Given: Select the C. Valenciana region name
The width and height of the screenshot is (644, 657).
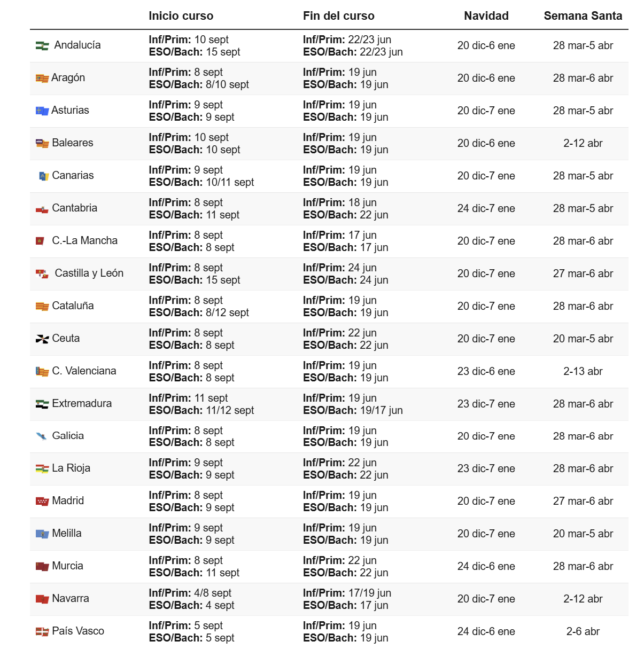Looking at the screenshot, I should click(x=84, y=371).
